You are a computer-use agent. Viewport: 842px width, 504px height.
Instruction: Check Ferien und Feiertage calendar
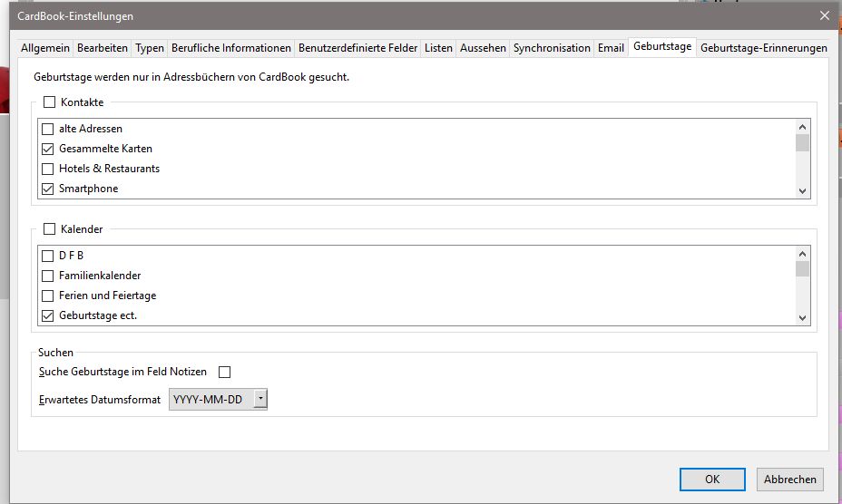[x=48, y=296]
